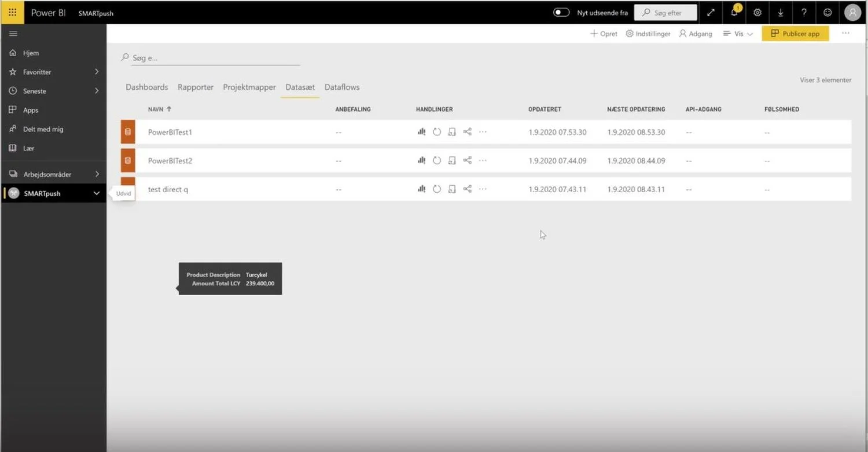Open the PowerBITest2 dataset
Viewport: 868px width, 452px height.
170,161
